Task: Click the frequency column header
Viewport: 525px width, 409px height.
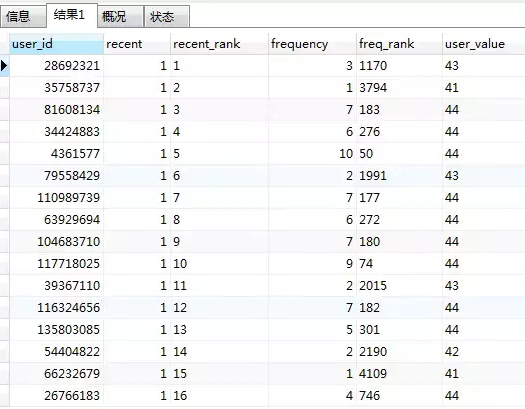Action: tap(312, 44)
